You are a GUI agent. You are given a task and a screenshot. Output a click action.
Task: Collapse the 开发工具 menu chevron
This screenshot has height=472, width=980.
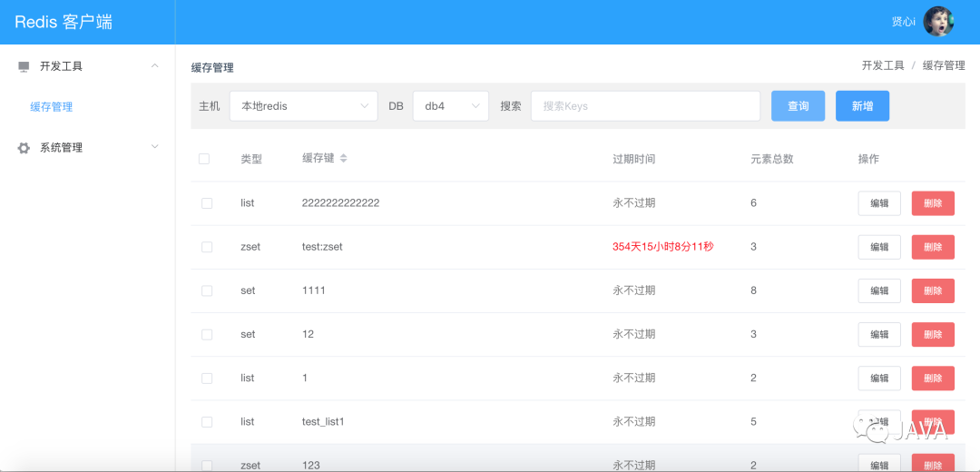155,65
